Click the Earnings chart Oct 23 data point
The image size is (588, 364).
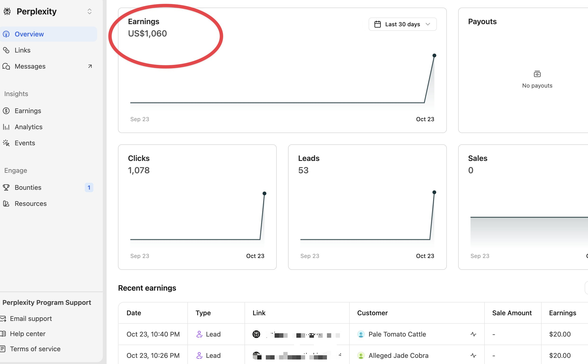[434, 56]
